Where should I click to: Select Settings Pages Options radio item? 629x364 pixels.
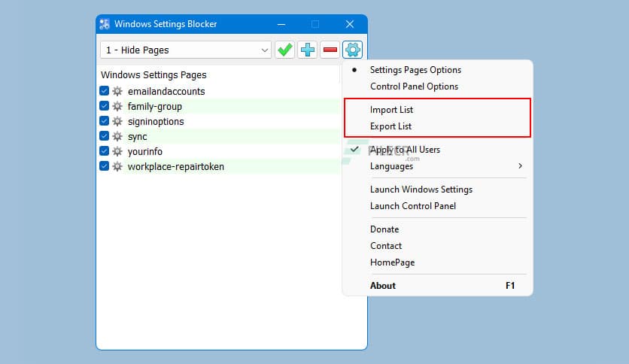(437, 70)
